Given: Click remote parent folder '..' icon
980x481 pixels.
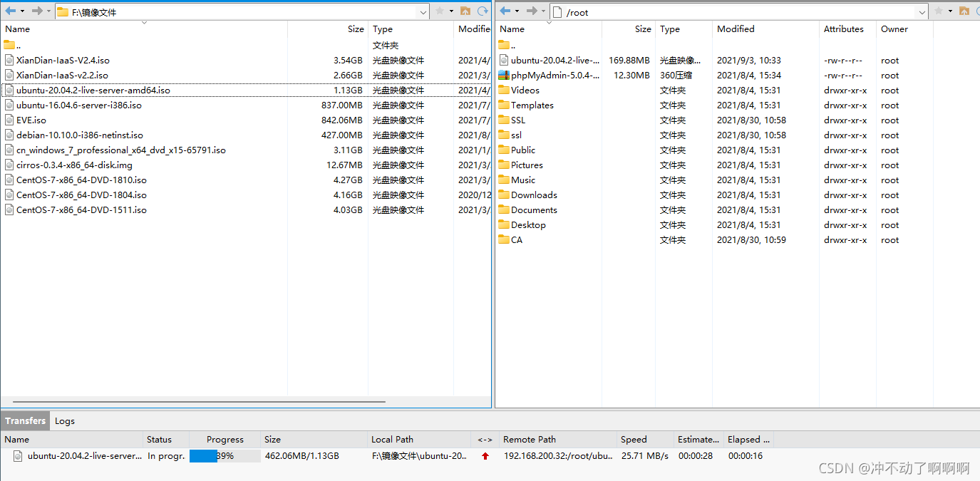Looking at the screenshot, I should (x=504, y=45).
